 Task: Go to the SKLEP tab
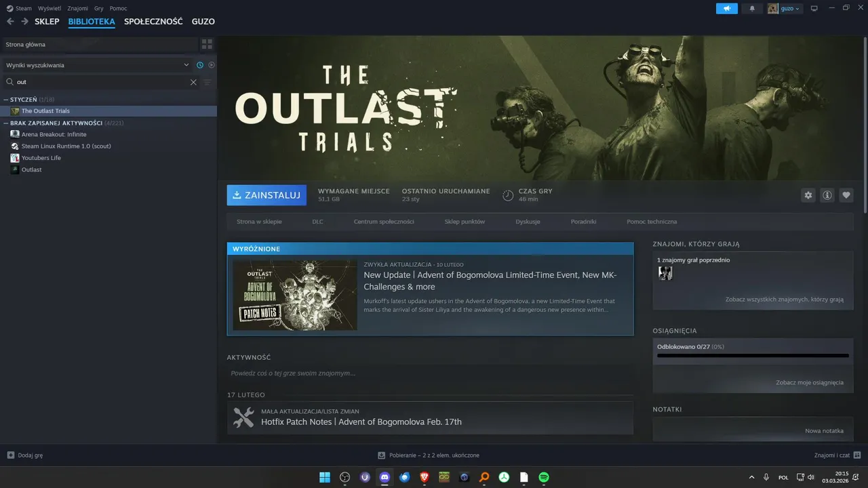coord(47,22)
